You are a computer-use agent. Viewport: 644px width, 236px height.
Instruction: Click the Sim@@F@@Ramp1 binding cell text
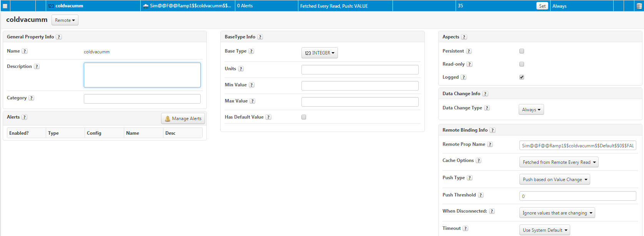(x=190, y=6)
